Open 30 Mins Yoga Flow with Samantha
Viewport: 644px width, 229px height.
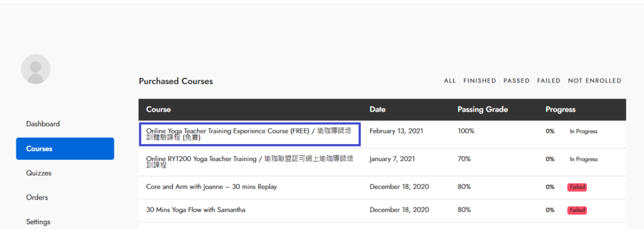(x=196, y=209)
